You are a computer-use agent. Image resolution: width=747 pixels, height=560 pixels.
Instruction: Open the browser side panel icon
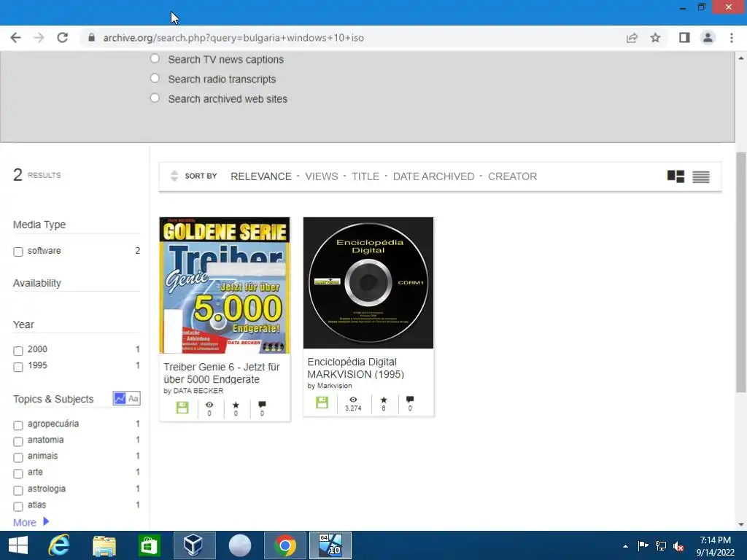(x=684, y=38)
